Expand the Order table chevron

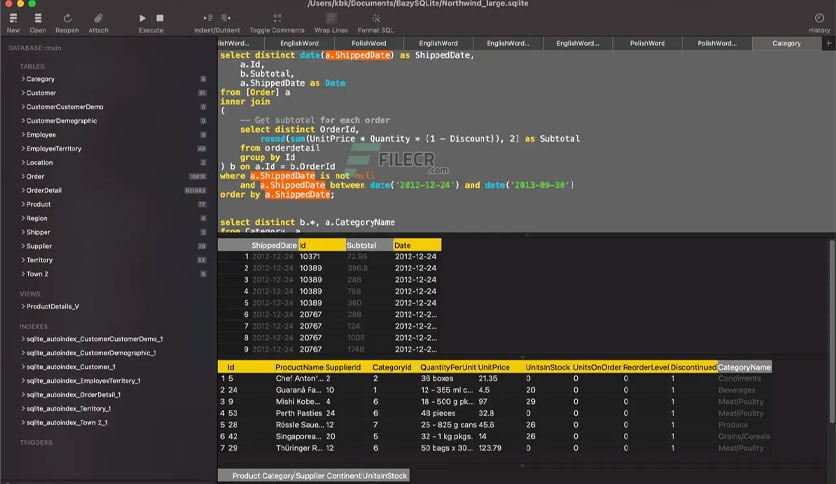(x=23, y=176)
